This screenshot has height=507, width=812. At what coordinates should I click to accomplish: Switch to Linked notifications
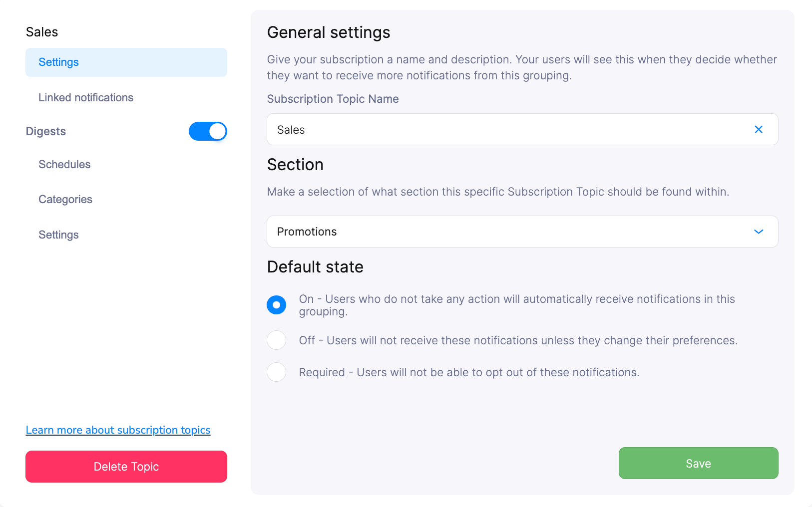pos(85,97)
